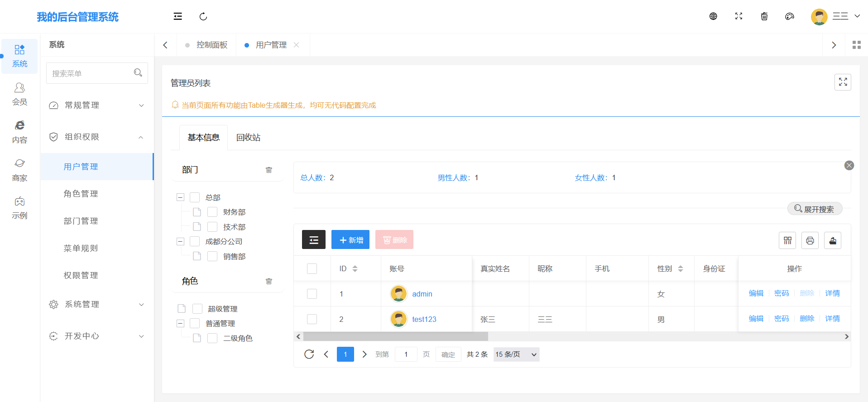Open the 15 条/页 page size dropdown
Image resolution: width=868 pixels, height=402 pixels.
(x=516, y=354)
